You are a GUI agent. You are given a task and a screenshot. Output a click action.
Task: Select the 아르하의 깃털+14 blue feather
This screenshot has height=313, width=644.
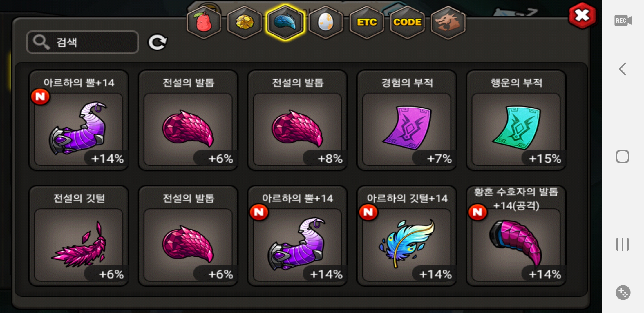pyautogui.click(x=407, y=236)
